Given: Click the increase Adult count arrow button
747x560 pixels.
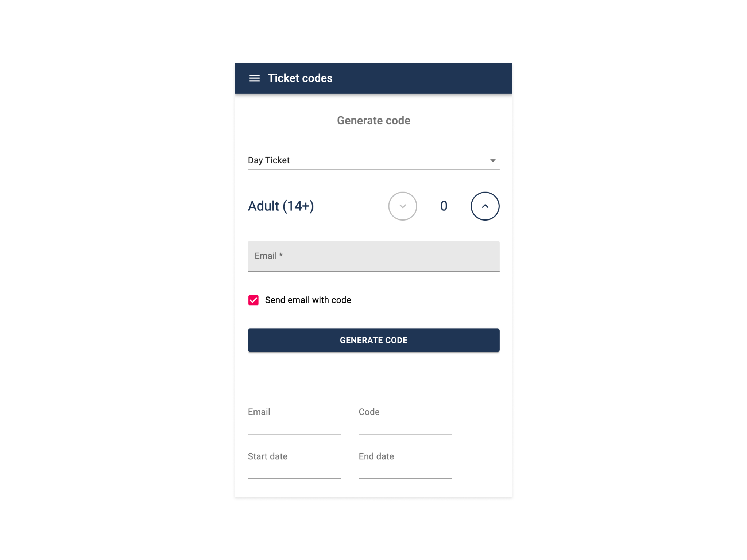Looking at the screenshot, I should (485, 206).
